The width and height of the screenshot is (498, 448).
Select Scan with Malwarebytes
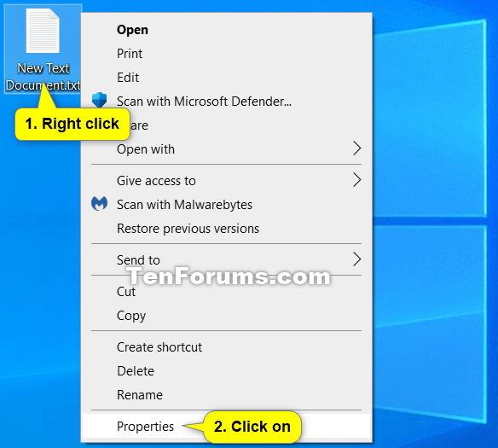pyautogui.click(x=227, y=205)
